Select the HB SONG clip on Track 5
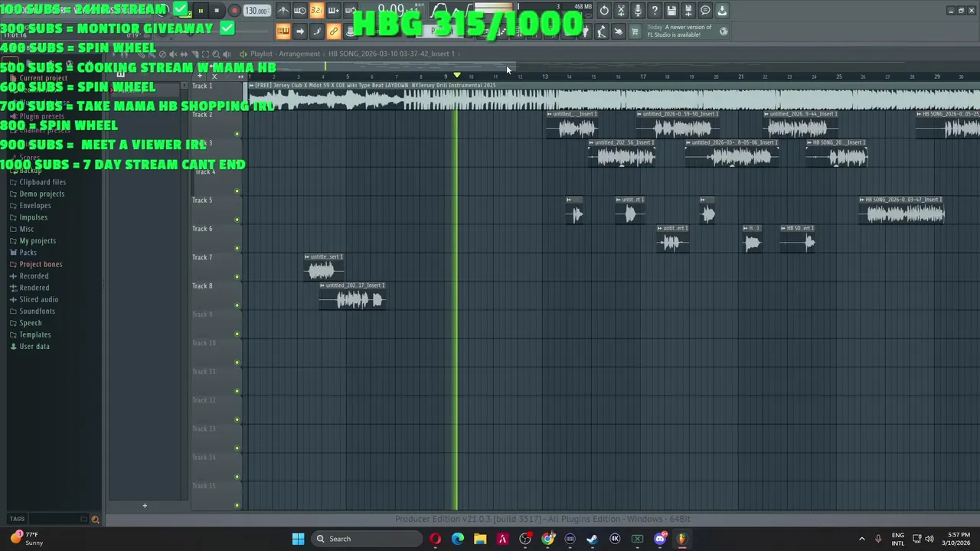The height and width of the screenshot is (551, 980). pyautogui.click(x=901, y=210)
